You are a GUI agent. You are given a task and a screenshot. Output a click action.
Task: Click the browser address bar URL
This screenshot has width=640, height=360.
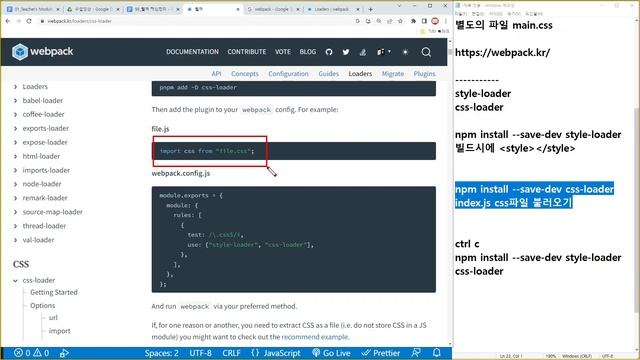point(79,21)
